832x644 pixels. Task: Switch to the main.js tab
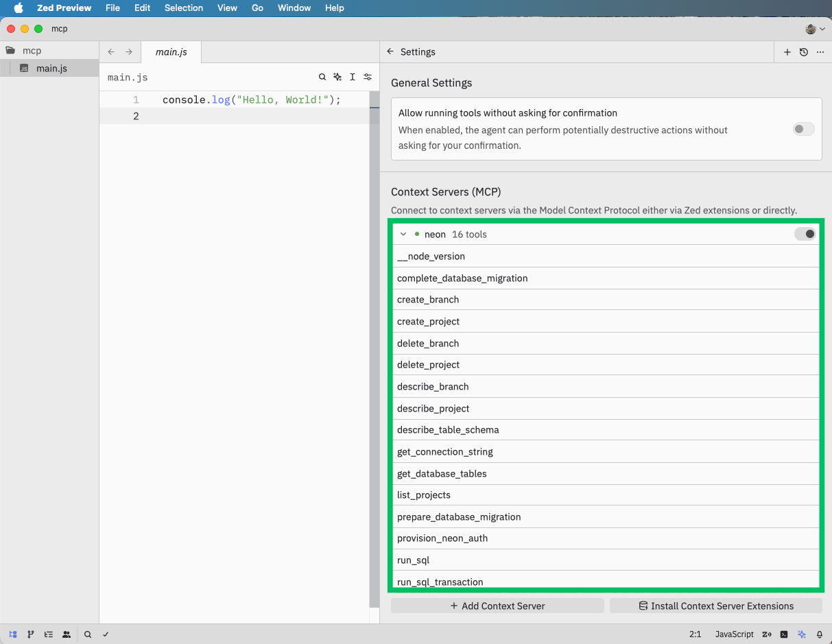pyautogui.click(x=171, y=52)
